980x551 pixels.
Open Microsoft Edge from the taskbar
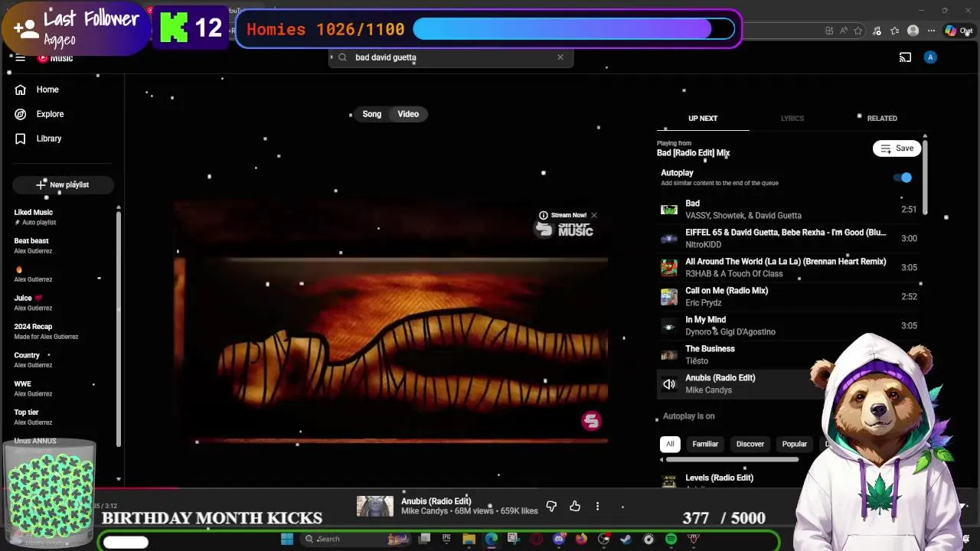pyautogui.click(x=491, y=539)
